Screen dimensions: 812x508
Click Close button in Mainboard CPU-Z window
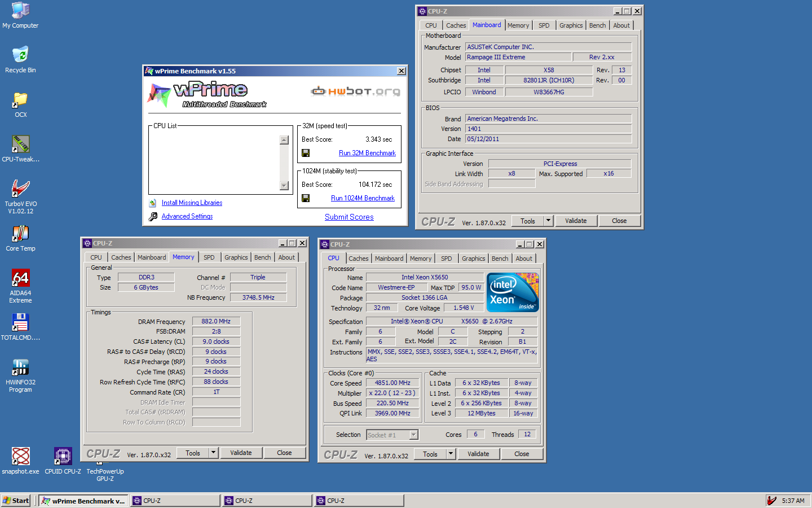[619, 221]
